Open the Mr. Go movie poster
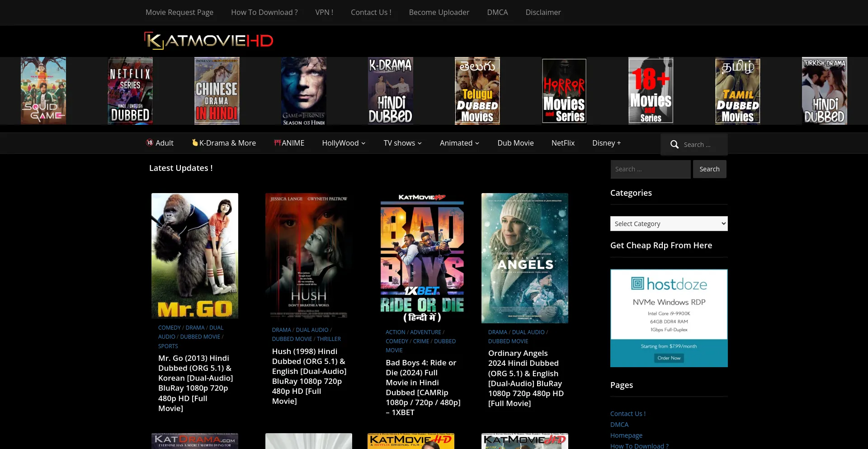The width and height of the screenshot is (868, 449). tap(195, 256)
